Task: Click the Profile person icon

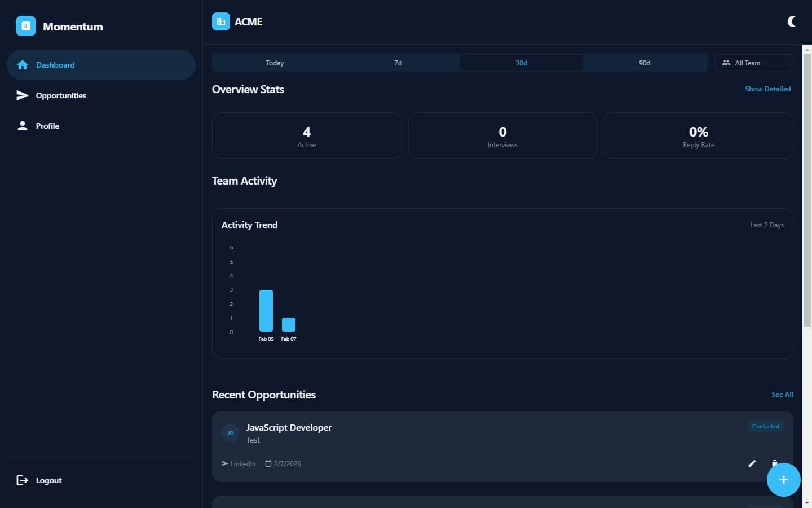Action: (23, 126)
